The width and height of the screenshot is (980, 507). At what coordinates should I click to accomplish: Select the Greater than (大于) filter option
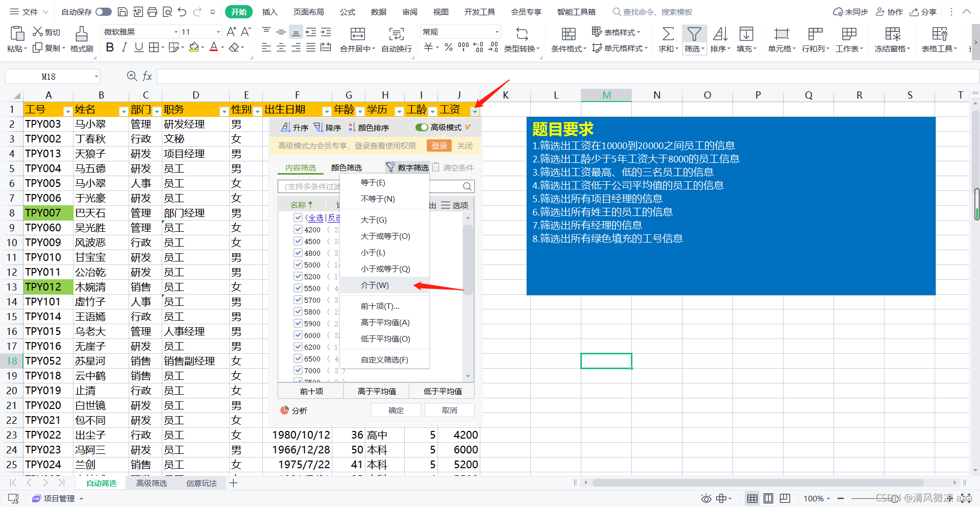[x=384, y=220]
